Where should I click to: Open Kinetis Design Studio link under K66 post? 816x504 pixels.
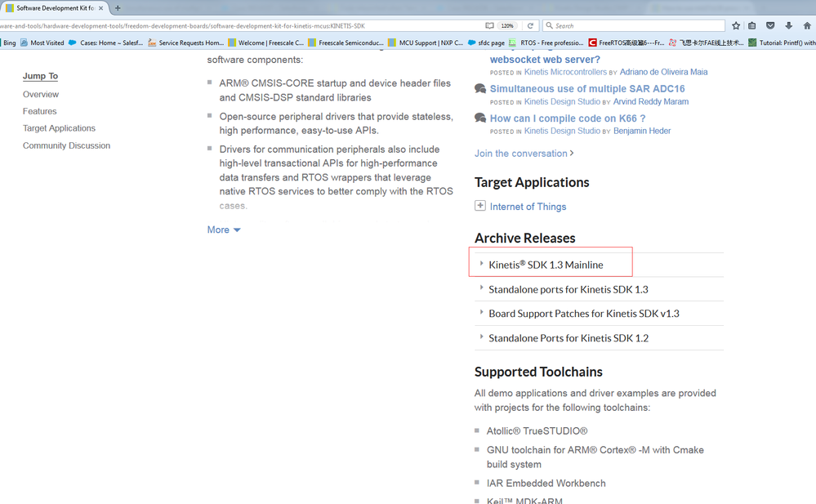(562, 131)
